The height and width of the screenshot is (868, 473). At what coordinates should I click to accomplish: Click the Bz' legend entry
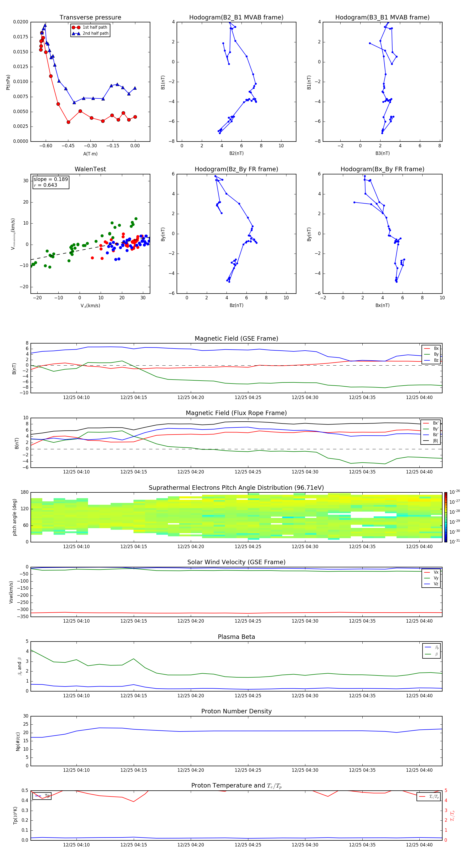(x=431, y=435)
